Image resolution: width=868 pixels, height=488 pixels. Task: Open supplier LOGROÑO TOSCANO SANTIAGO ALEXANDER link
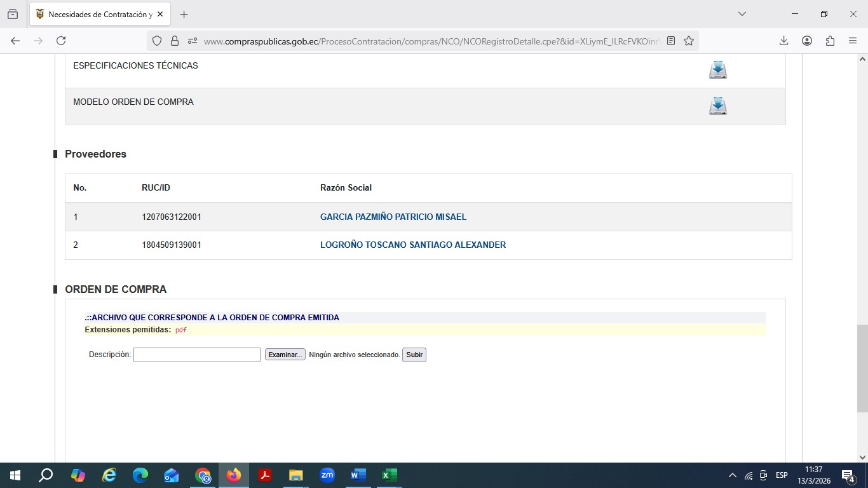tap(412, 245)
